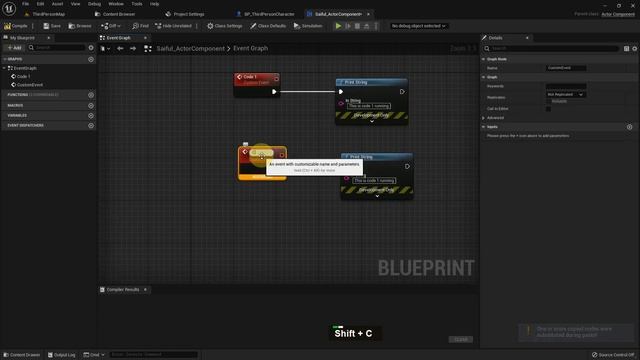Toggle the Call In Editor checkbox
This screenshot has height=360, width=640.
coord(548,109)
